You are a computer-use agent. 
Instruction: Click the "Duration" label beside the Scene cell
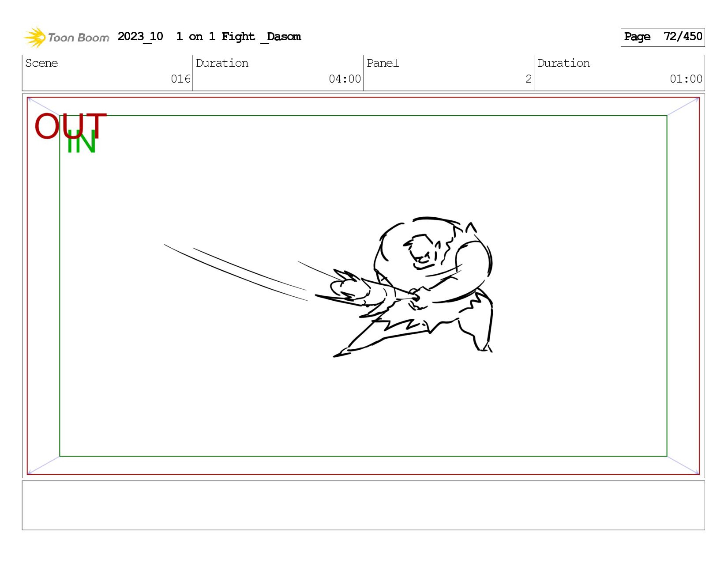(x=222, y=63)
